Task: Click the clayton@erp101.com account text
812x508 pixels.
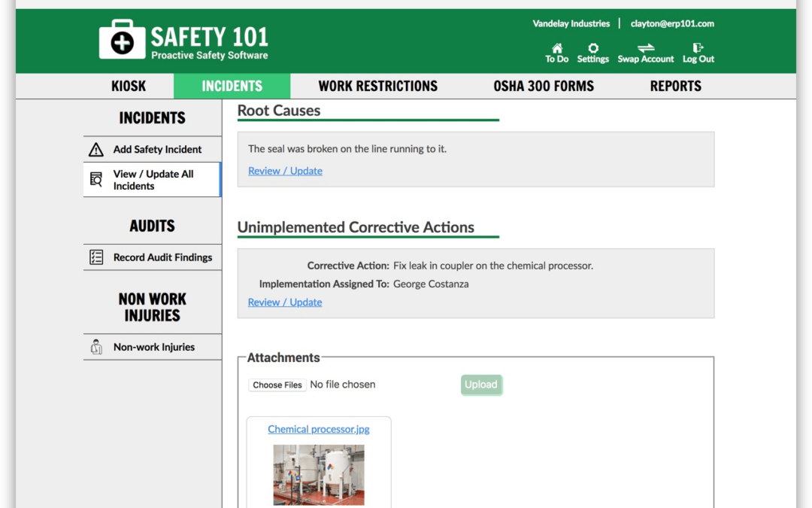Action: tap(672, 23)
